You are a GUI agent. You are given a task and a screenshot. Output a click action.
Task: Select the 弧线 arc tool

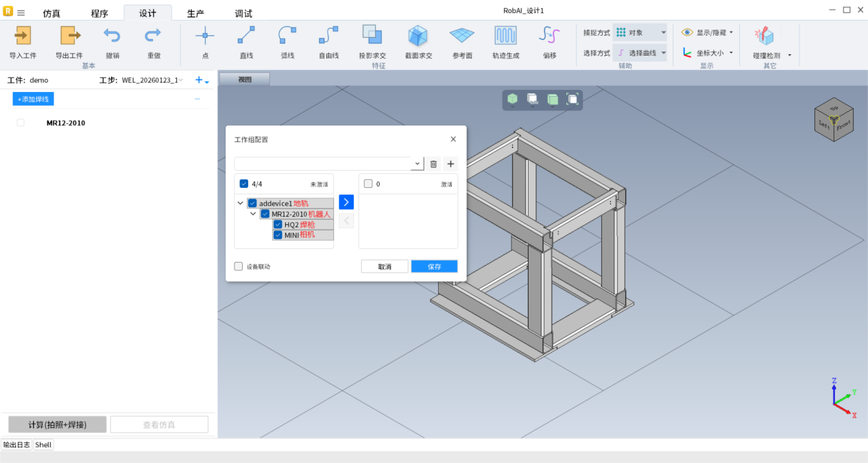coord(287,36)
